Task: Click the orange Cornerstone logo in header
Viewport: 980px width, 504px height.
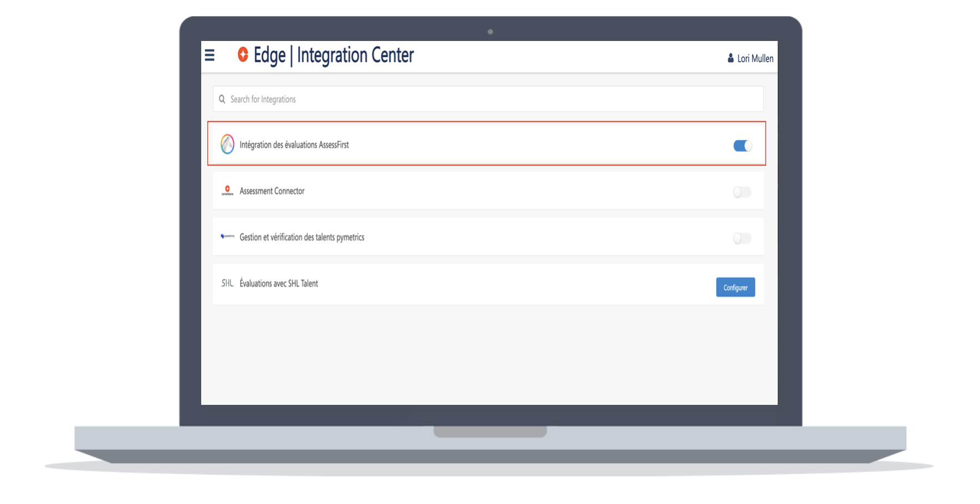Action: point(243,54)
